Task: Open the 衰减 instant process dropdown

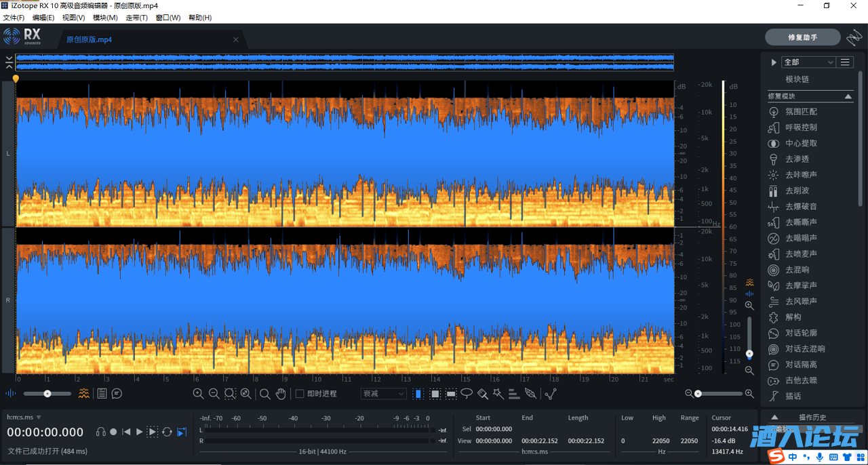Action: pyautogui.click(x=383, y=393)
